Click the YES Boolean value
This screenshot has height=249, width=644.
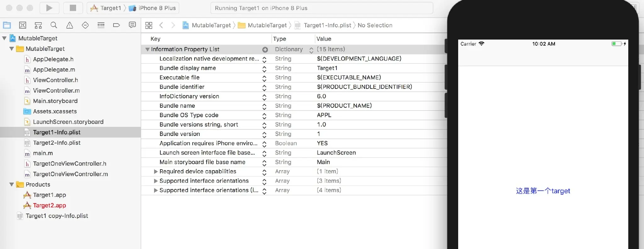pyautogui.click(x=322, y=143)
